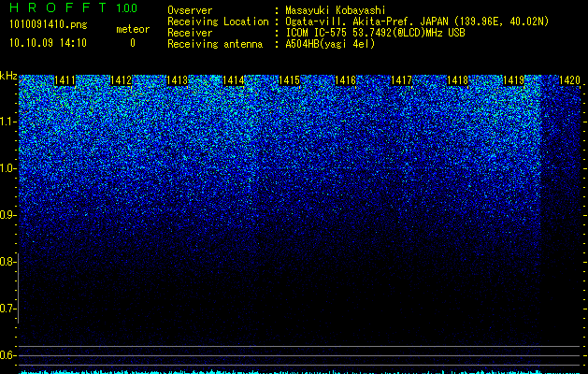588x374 pixels.
Task: Click the 1416 time marker label
Action: 345,80
